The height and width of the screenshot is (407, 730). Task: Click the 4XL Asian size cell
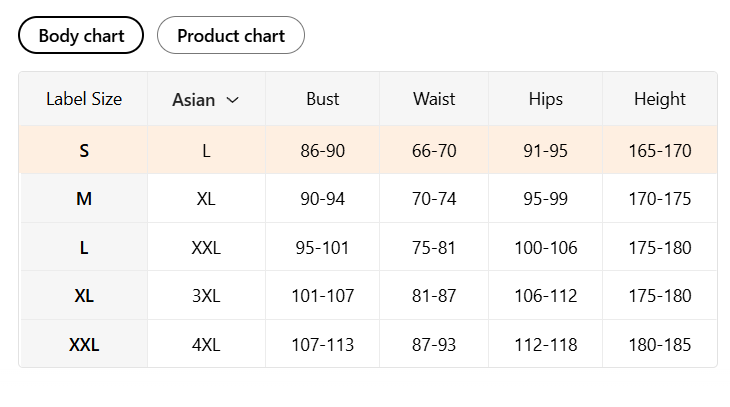point(206,345)
